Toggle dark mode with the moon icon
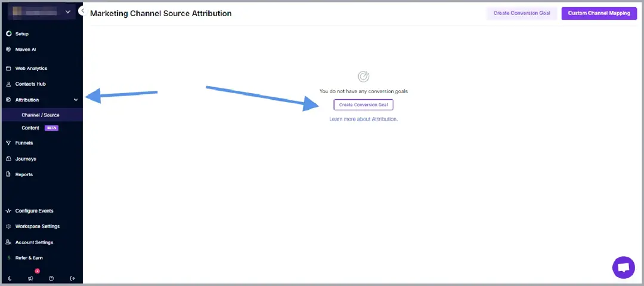Screen dimensions: 644x286 [10, 279]
